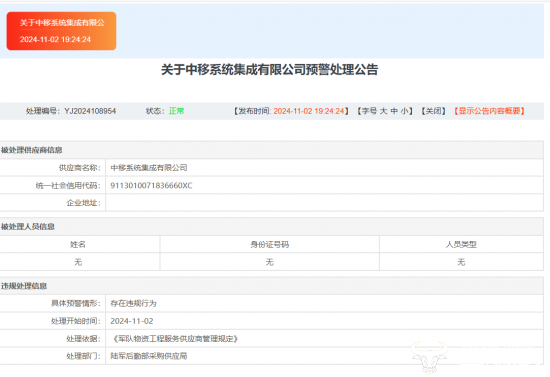550x377 pixels.
Task: Select start date 2024-11-02 in table
Action: click(132, 321)
